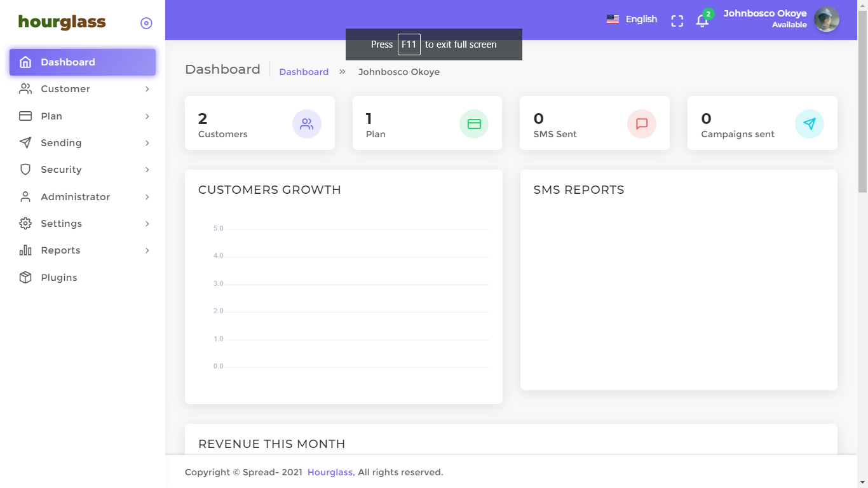The image size is (868, 488).
Task: Click the US flag language icon
Action: [x=613, y=19]
